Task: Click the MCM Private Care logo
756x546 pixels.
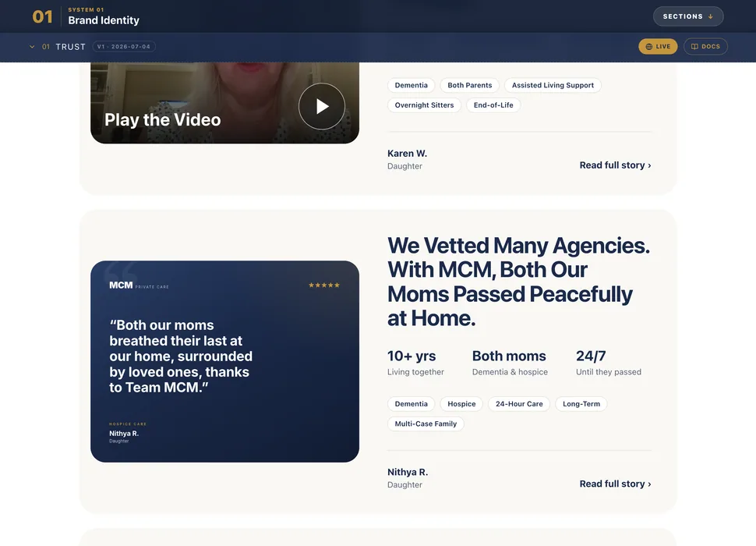Action: pyautogui.click(x=139, y=285)
